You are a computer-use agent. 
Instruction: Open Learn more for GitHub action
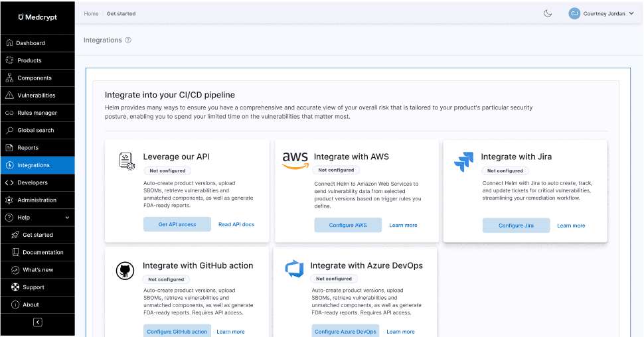(230, 332)
